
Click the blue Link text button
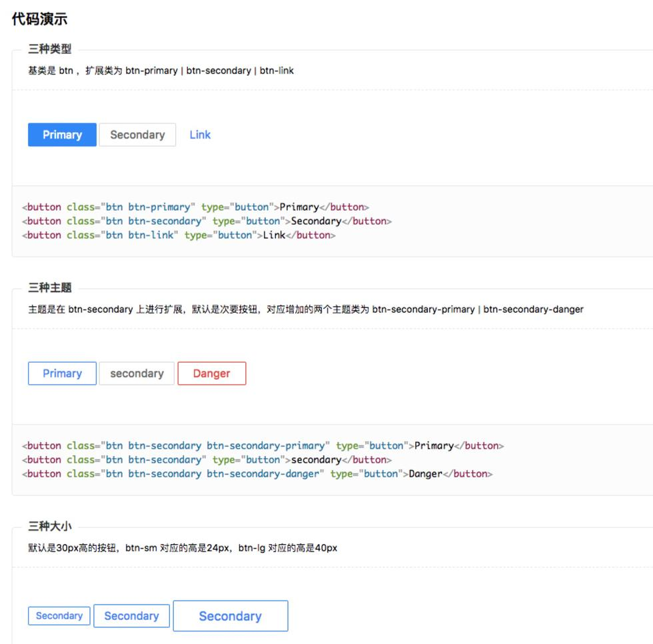(x=200, y=135)
